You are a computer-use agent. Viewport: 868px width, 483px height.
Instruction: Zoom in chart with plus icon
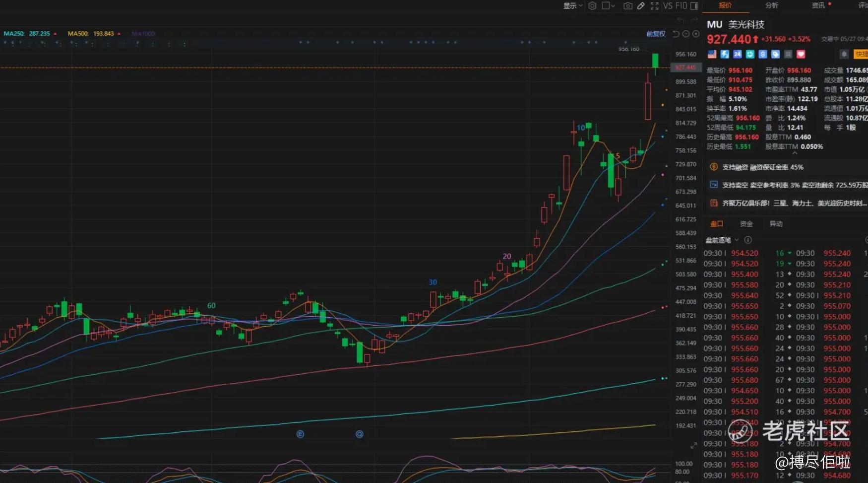point(696,34)
